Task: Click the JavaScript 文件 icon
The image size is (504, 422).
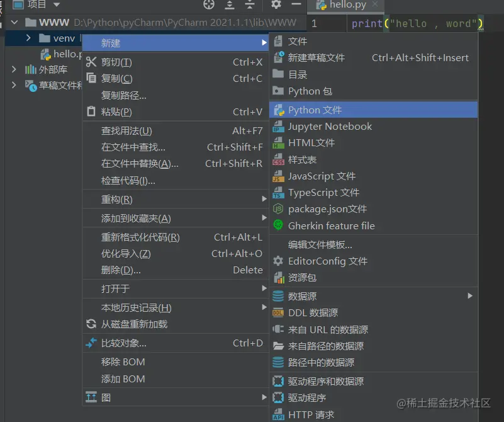Action: (x=278, y=176)
